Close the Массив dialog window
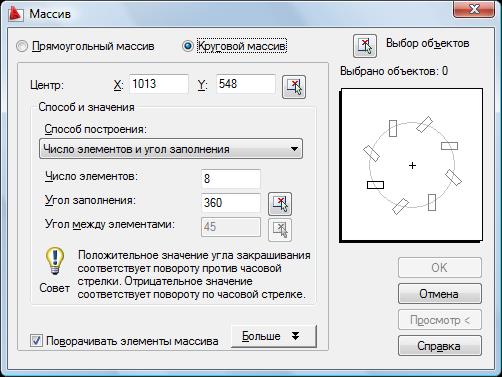The image size is (502, 377). 474,9
